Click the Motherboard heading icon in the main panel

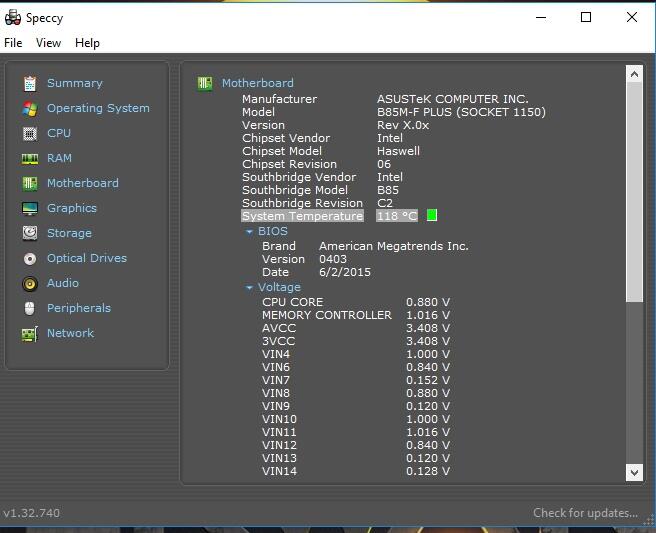pos(205,83)
